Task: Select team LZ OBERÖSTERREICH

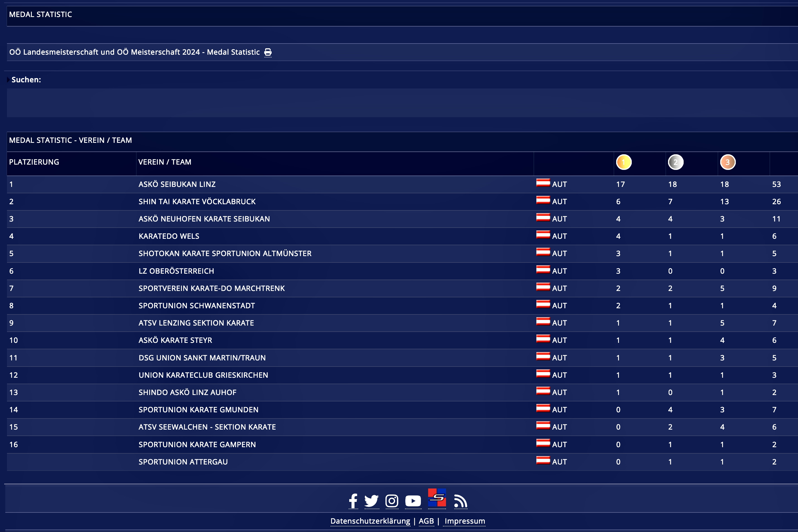Action: [176, 271]
